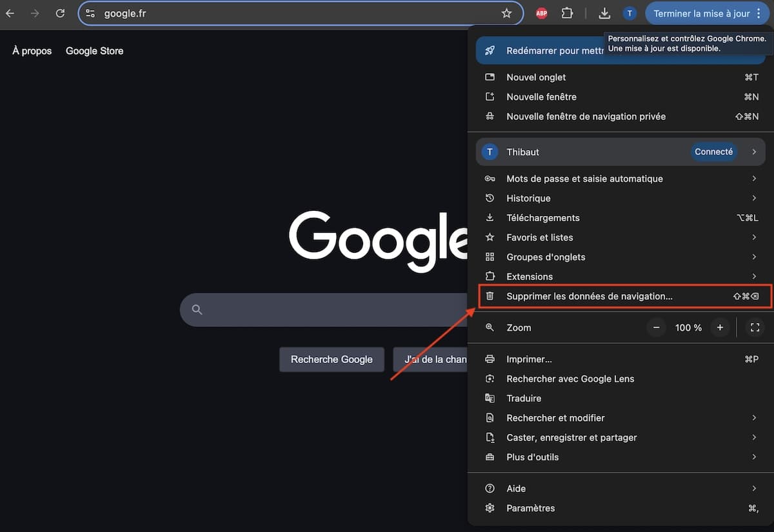
Task: Reload the google.fr page
Action: [x=60, y=13]
